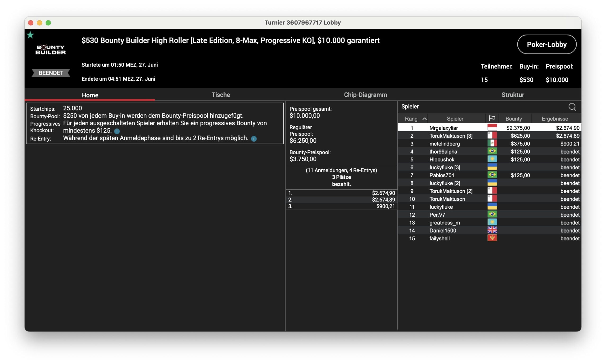Screen dimensions: 606x364
Task: Sort players by Bounty column
Action: pyautogui.click(x=513, y=119)
